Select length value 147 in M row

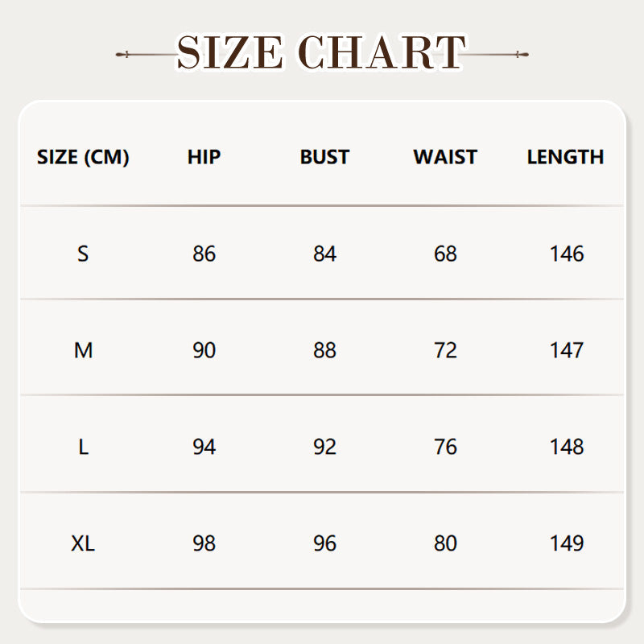click(567, 351)
